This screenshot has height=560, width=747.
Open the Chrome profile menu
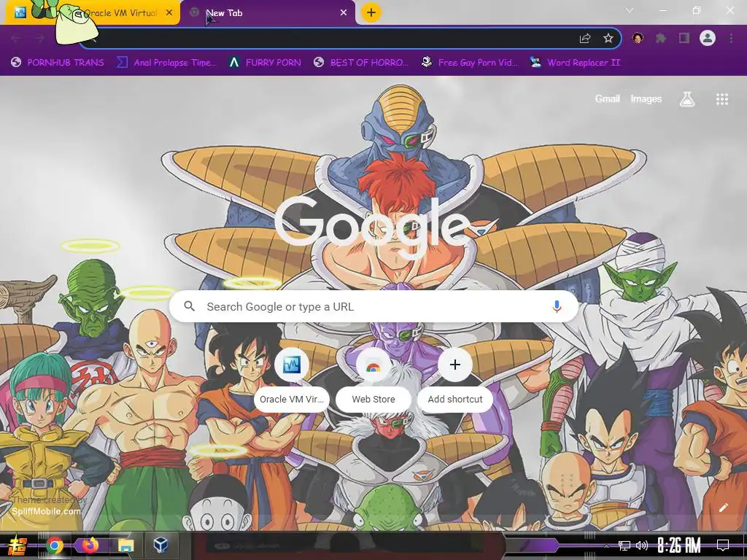[x=708, y=38]
